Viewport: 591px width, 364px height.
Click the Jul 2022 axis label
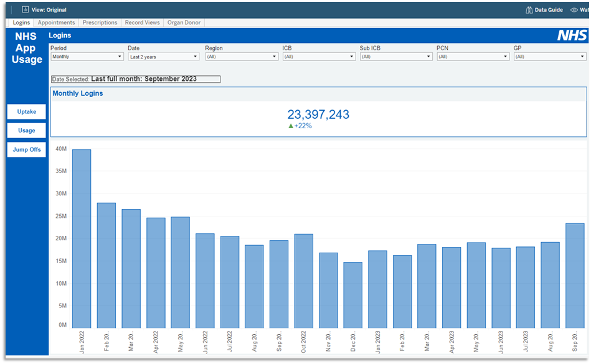[230, 342]
